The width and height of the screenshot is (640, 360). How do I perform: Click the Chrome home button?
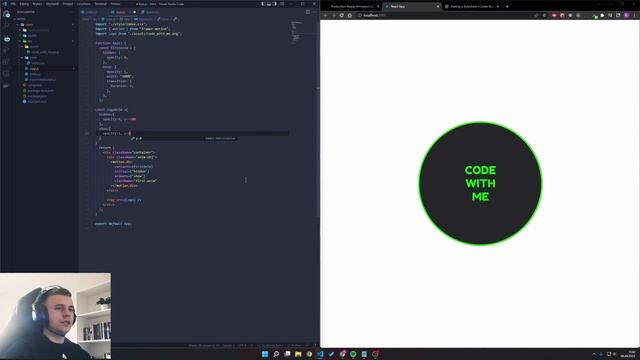[x=350, y=16]
